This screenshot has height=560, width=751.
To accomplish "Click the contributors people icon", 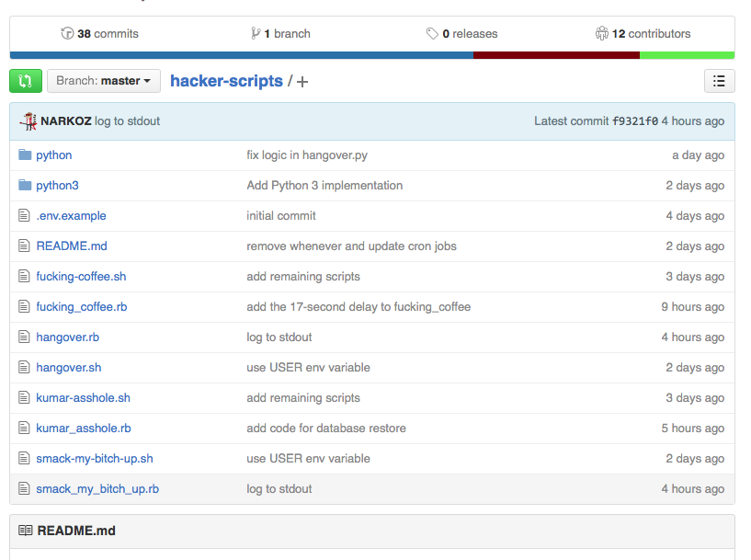I will pos(601,33).
